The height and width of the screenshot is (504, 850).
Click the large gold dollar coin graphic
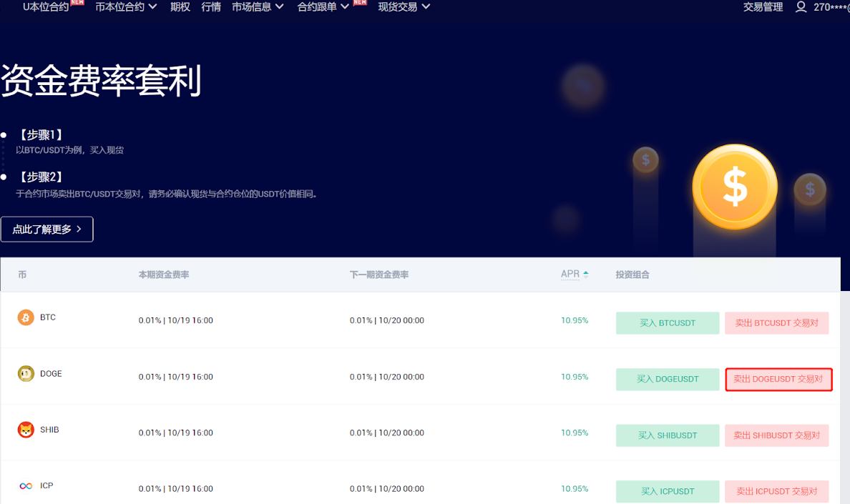tap(734, 187)
